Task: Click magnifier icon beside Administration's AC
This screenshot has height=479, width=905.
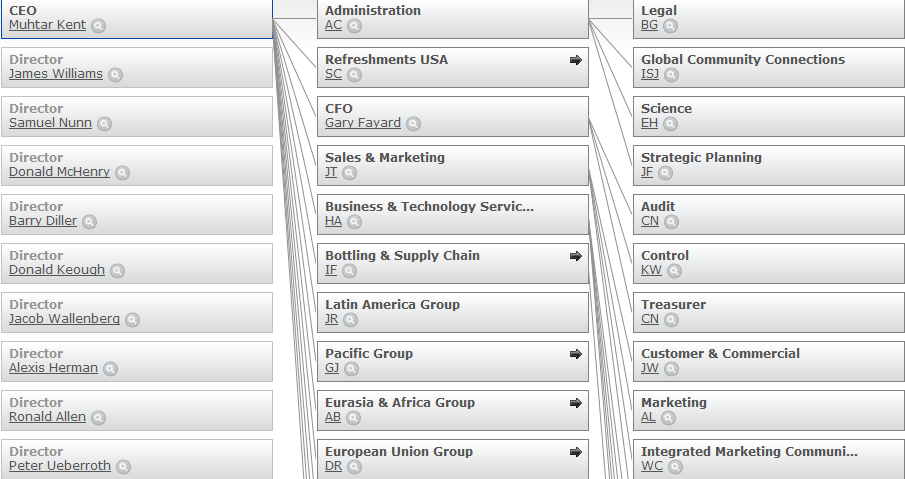Action: 354,26
